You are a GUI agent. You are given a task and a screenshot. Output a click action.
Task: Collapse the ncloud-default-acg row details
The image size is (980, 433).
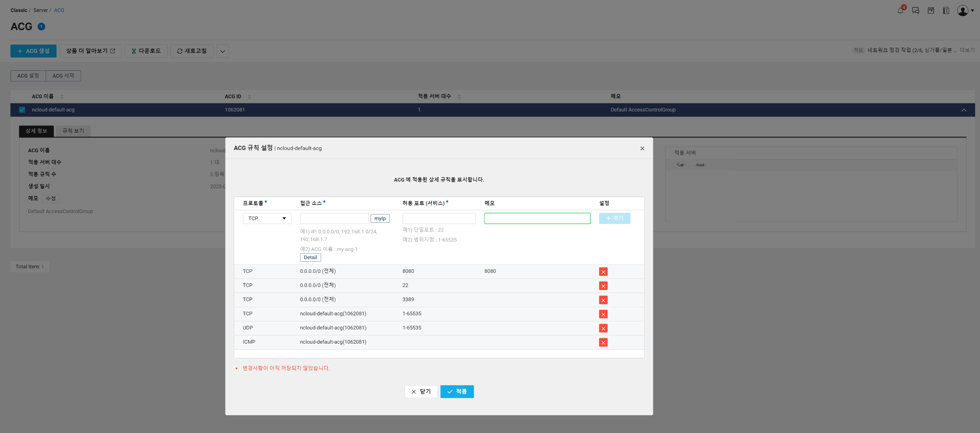point(963,110)
